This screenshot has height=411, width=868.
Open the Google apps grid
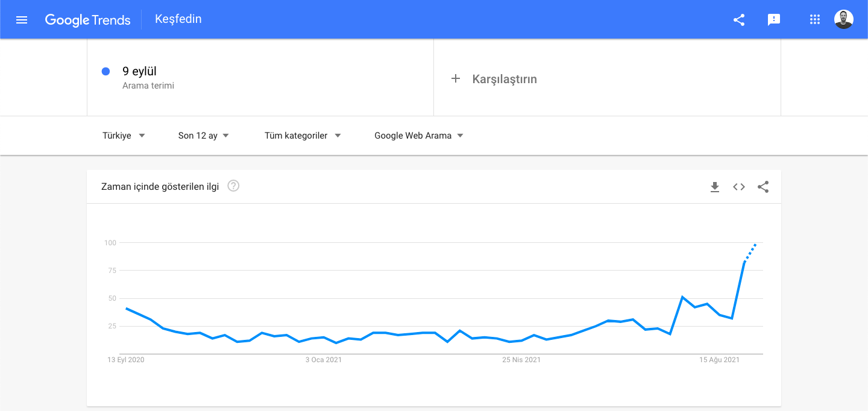815,20
